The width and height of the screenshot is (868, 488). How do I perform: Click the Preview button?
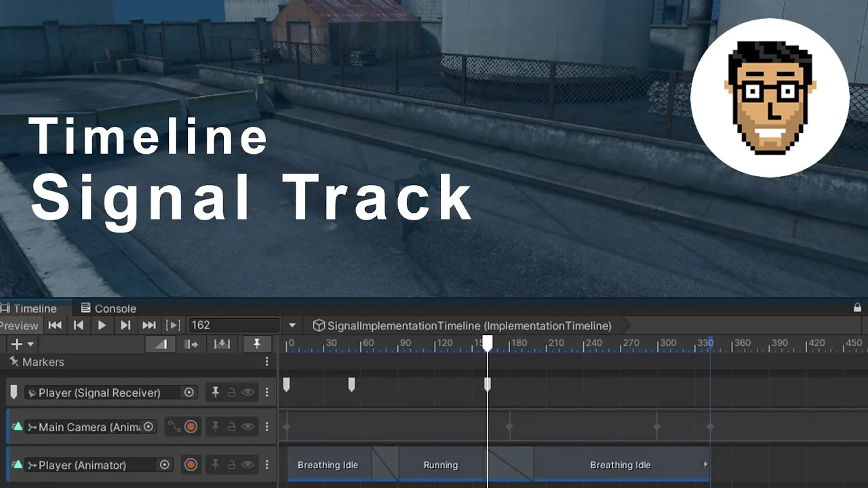(x=19, y=325)
